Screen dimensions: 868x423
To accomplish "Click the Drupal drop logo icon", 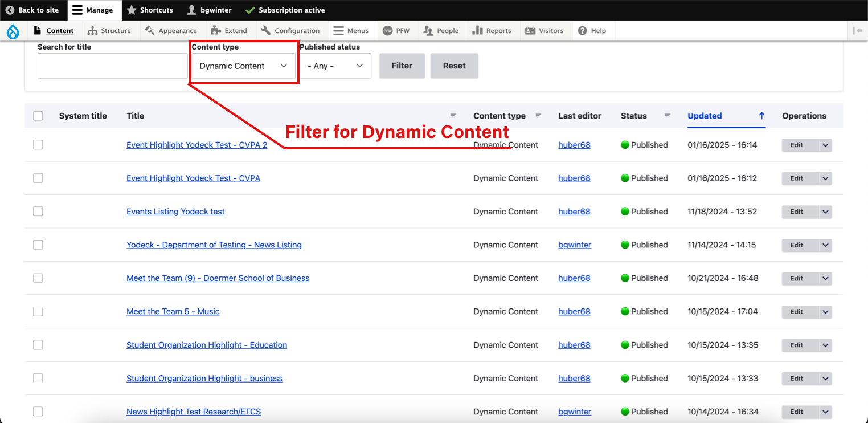I will click(x=13, y=31).
